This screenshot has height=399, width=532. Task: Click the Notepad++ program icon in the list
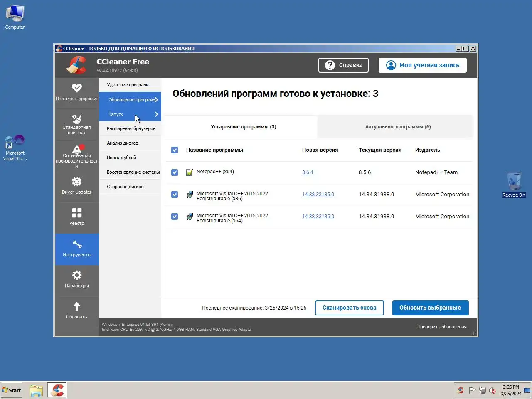pyautogui.click(x=190, y=172)
